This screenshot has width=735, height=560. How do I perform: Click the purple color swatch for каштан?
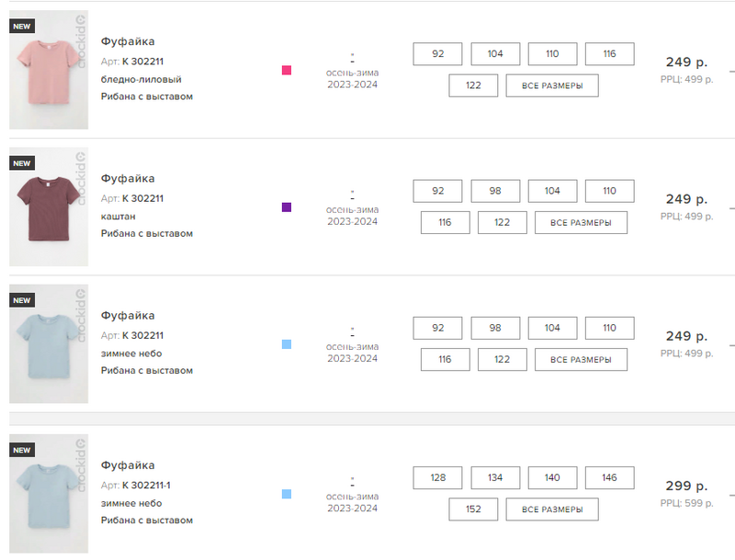[287, 207]
